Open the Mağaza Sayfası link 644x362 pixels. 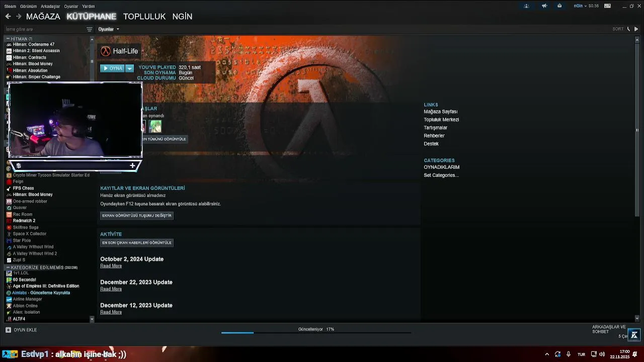(441, 112)
